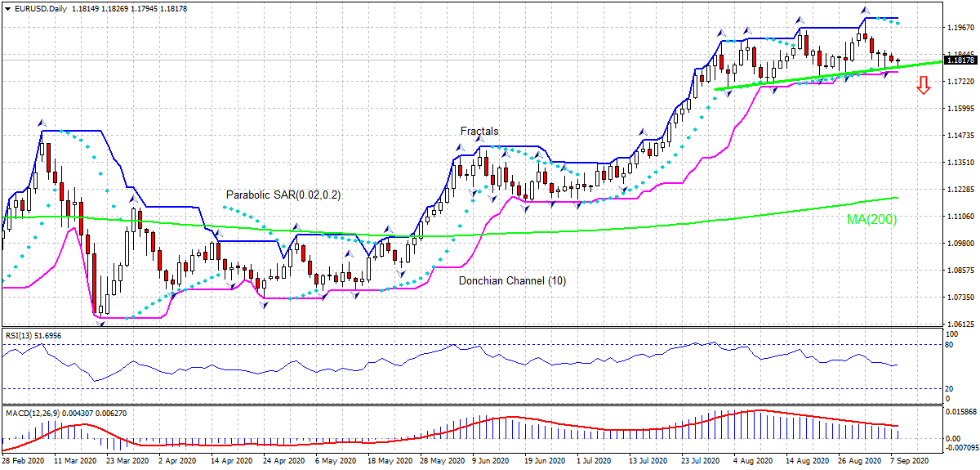Image resolution: width=980 pixels, height=470 pixels.
Task: Click the fractal arrow above the highest September candle
Action: 866,11
